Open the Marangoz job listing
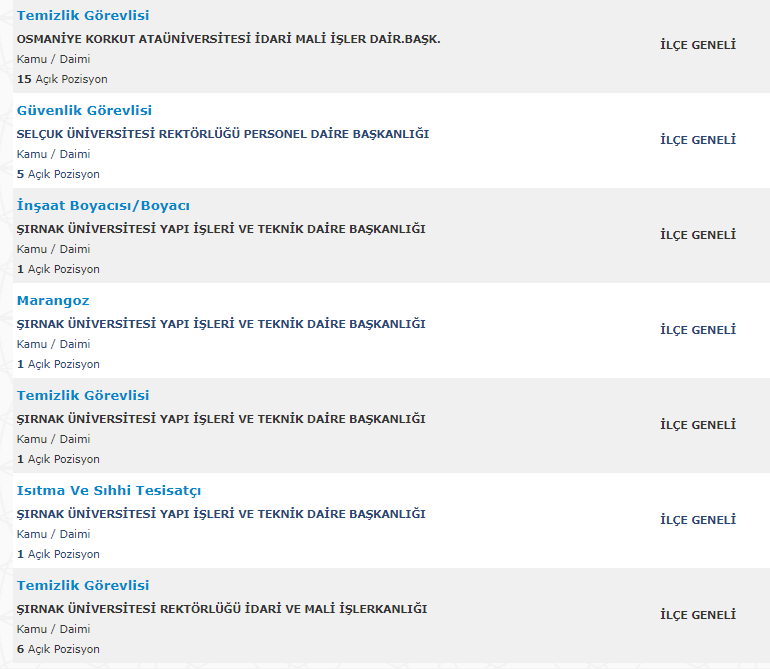Viewport: 770px width, 669px height. (x=53, y=301)
